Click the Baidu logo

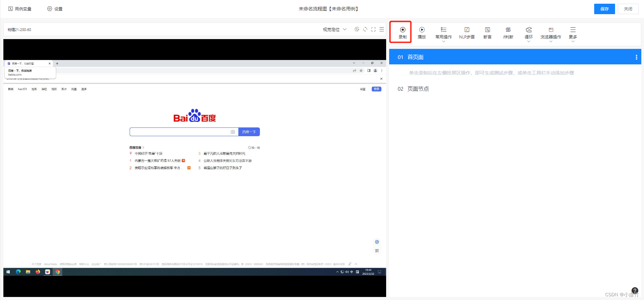[195, 116]
